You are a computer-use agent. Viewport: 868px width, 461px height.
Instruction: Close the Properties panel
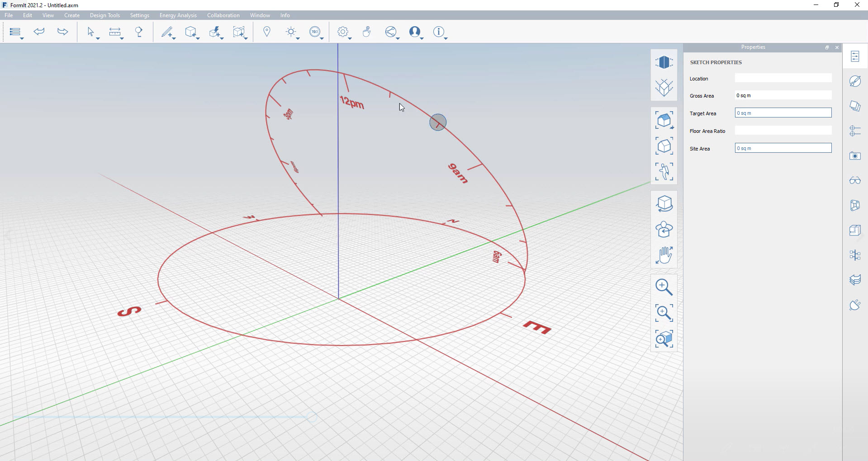tap(837, 47)
